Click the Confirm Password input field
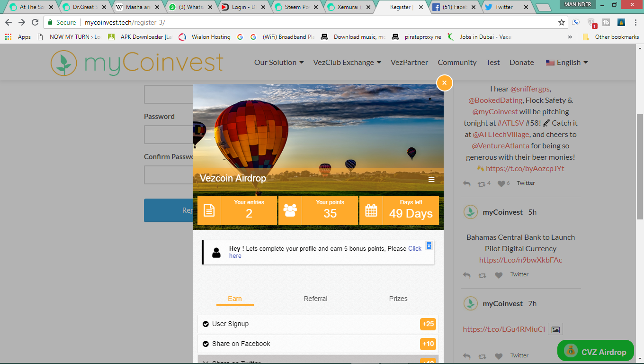This screenshot has width=644, height=364. tap(169, 175)
